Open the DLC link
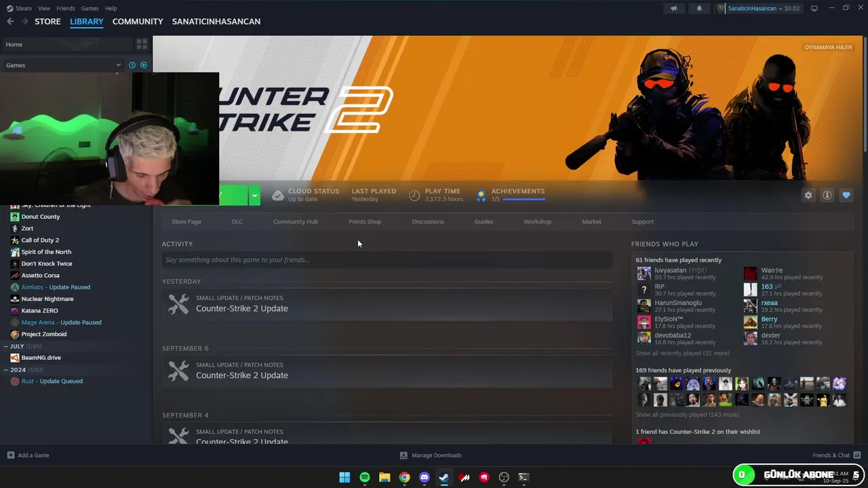The height and width of the screenshot is (488, 868). click(237, 222)
